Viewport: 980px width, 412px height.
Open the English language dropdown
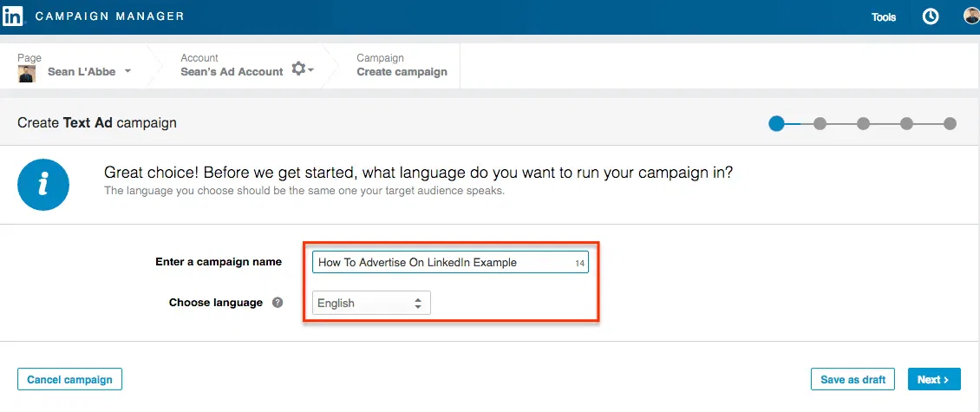tap(371, 304)
